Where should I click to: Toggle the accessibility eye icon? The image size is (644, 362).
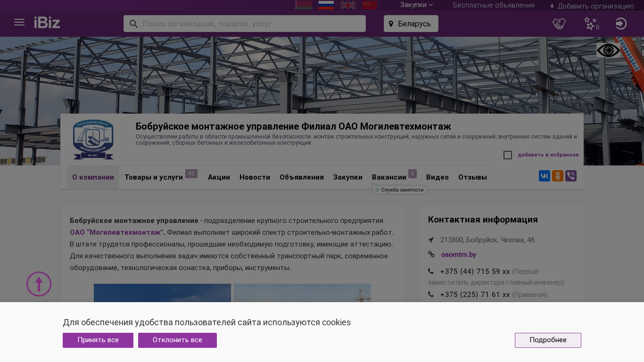coord(608,50)
